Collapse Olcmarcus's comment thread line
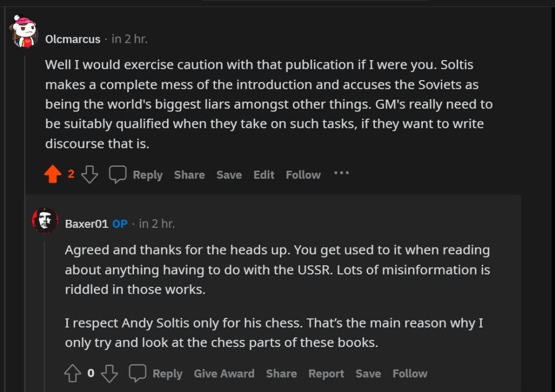Screen dimensions: 555x392 coord(24,217)
